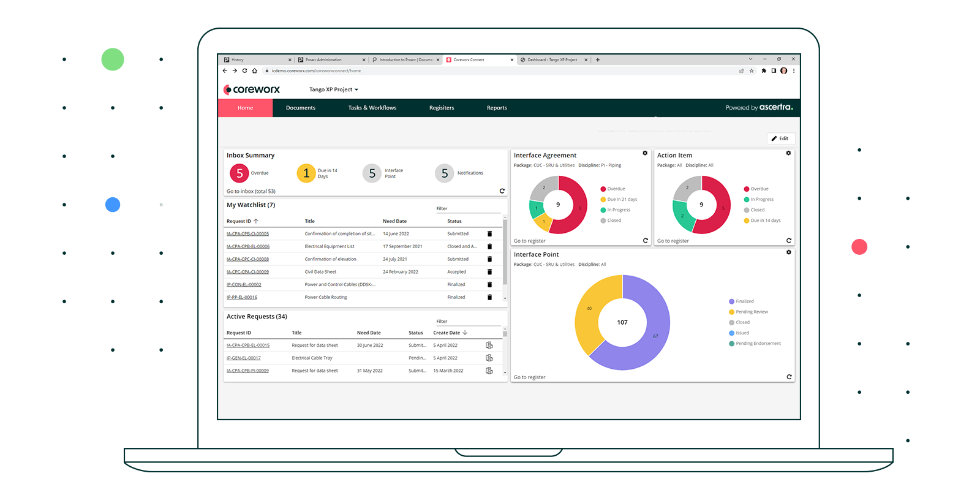Refresh the Interface Agreement chart

[x=646, y=241]
